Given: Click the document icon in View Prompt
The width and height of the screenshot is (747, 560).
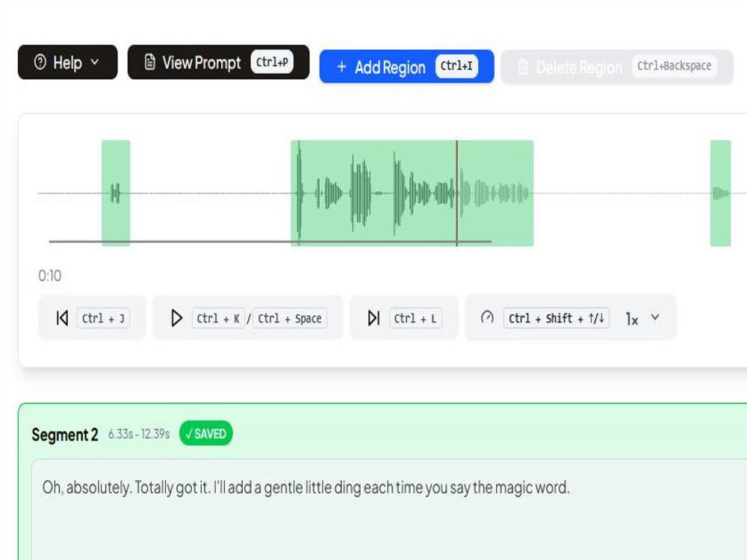Looking at the screenshot, I should 149,62.
